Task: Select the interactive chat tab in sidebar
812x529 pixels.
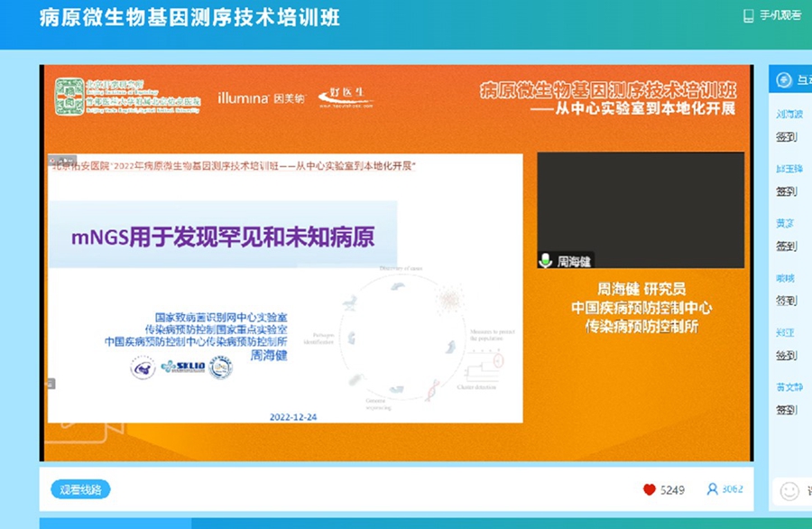Action: tap(803, 80)
